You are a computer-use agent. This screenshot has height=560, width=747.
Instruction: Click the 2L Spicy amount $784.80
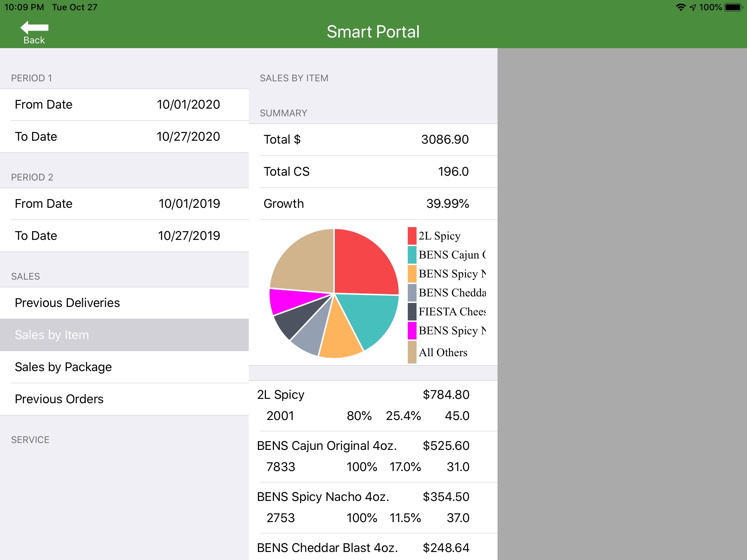click(x=446, y=395)
